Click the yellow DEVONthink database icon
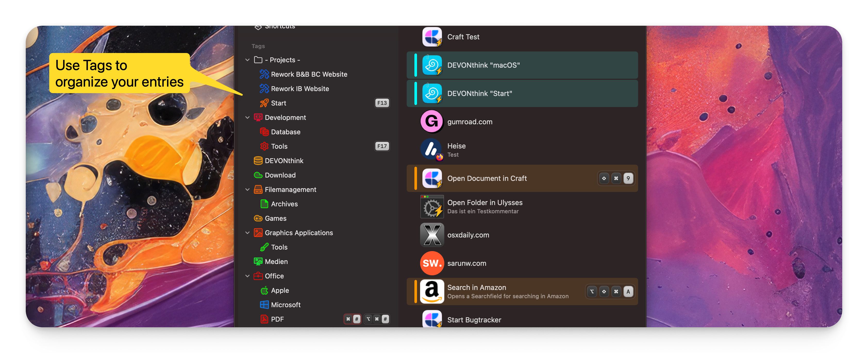The height and width of the screenshot is (353, 868). click(x=258, y=161)
